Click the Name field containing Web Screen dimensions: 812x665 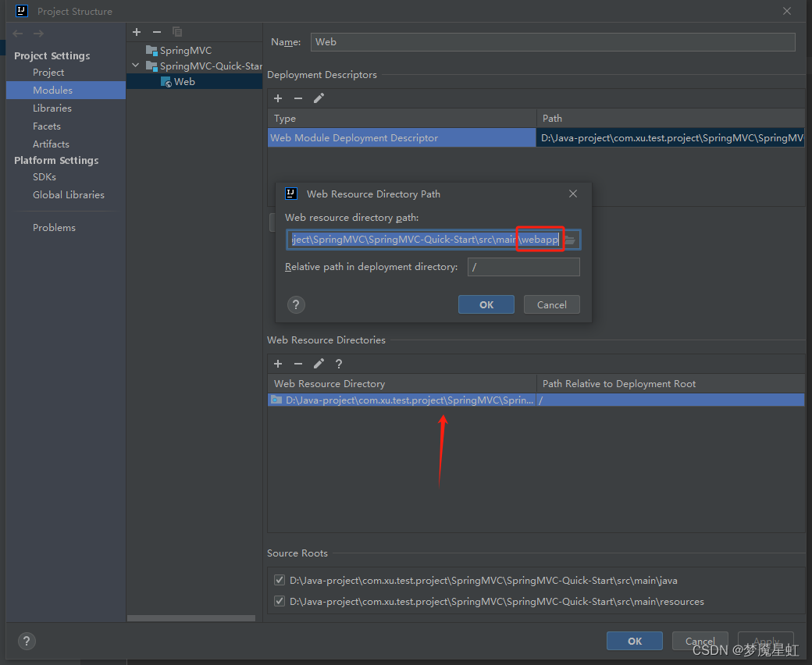[x=553, y=42]
